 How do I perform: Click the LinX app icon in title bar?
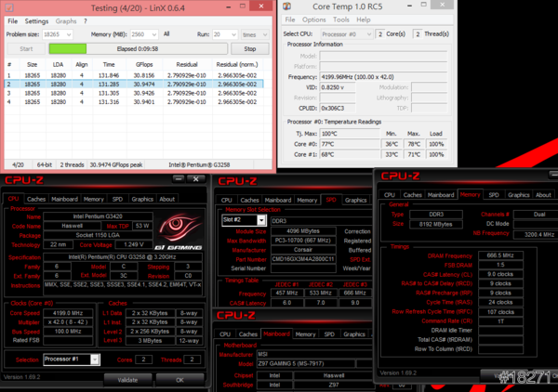[7, 7]
